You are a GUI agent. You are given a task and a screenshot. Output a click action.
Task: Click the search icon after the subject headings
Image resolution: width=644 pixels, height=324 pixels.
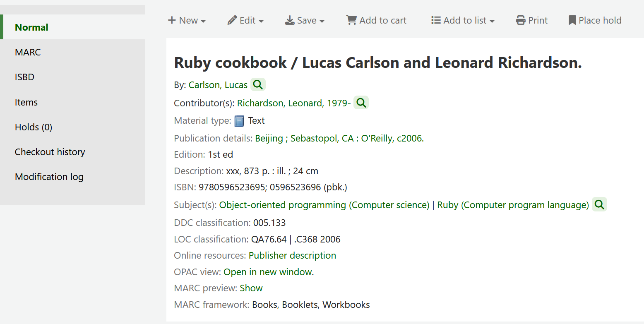(599, 204)
